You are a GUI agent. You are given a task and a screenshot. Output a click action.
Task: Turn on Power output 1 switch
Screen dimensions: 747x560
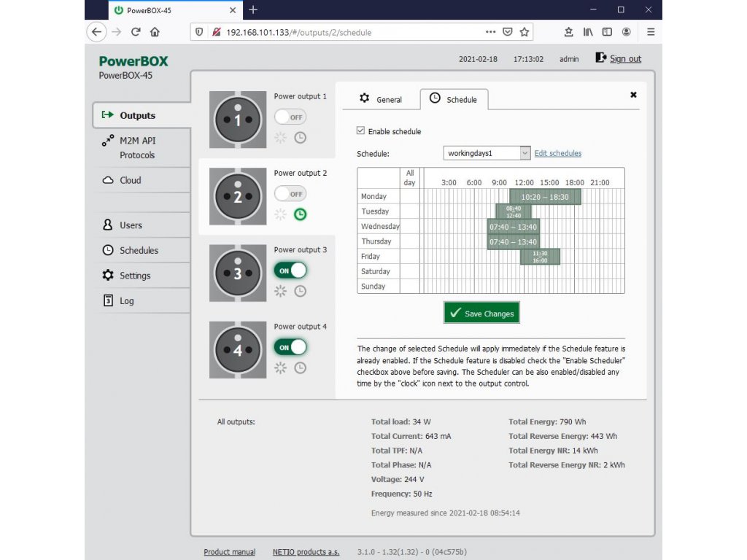290,117
